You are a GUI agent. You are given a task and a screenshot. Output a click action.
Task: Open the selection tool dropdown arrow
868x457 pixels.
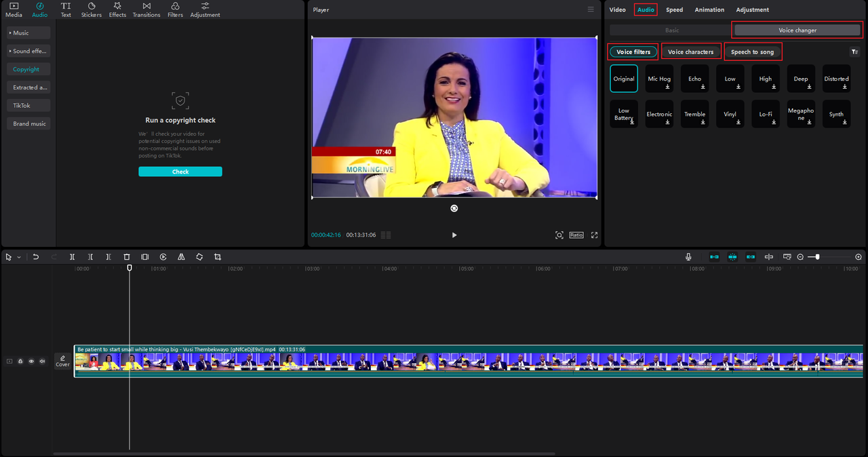coord(19,258)
